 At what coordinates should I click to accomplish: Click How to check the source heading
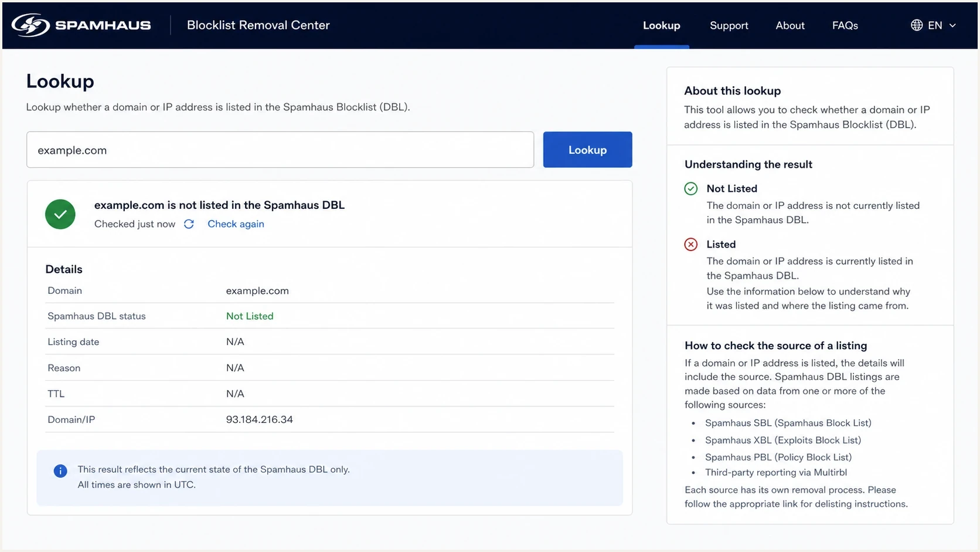(x=776, y=346)
